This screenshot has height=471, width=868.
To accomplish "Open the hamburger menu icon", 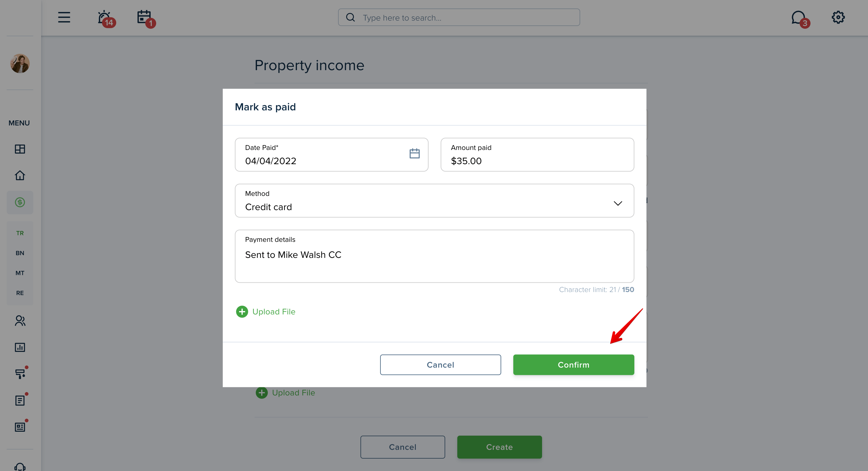I will click(x=64, y=17).
